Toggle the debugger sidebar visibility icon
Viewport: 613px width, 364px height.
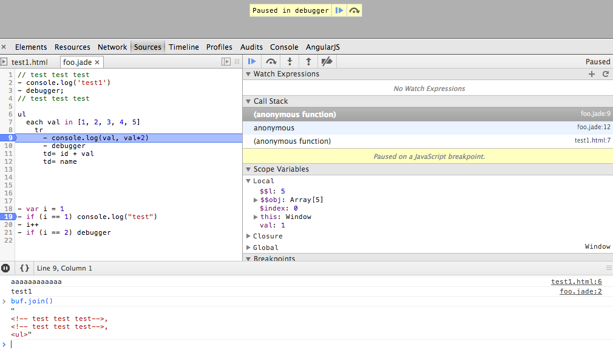point(226,61)
